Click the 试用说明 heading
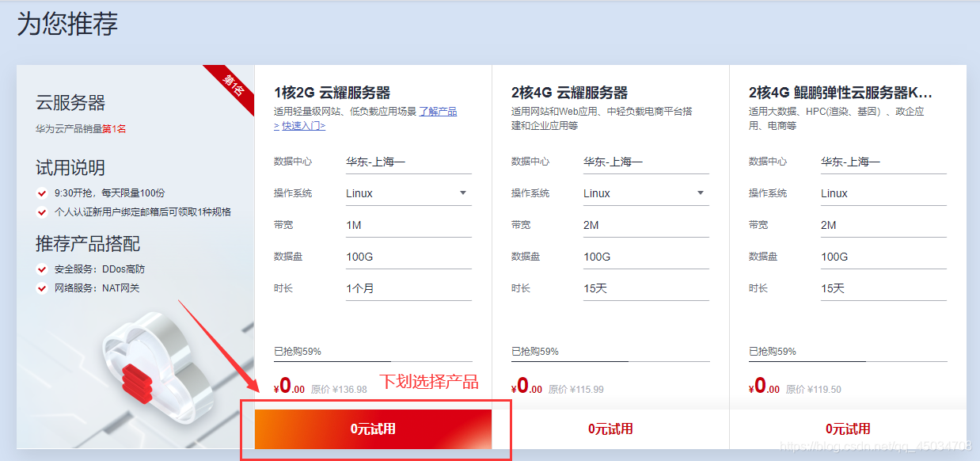The height and width of the screenshot is (461, 980). coord(70,168)
